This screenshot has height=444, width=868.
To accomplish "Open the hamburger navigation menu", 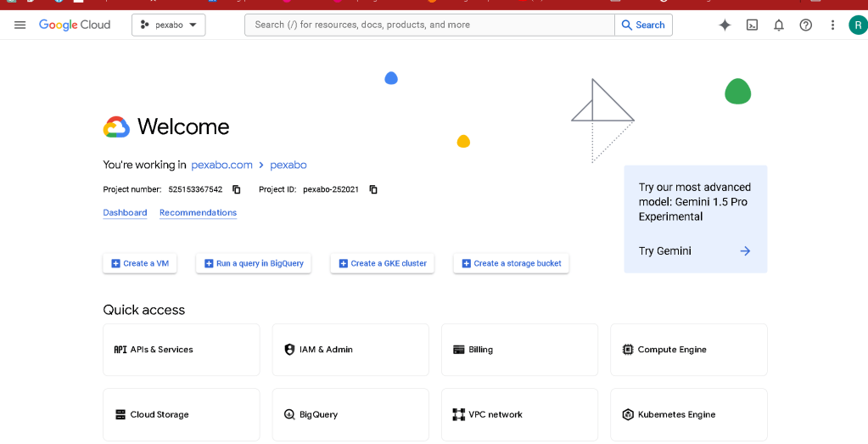I will (20, 25).
